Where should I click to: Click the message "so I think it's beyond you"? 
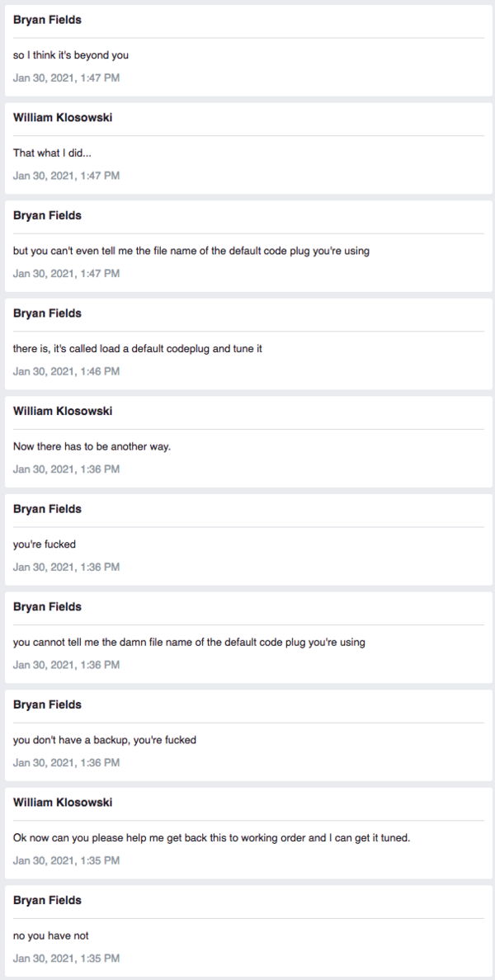click(x=71, y=55)
